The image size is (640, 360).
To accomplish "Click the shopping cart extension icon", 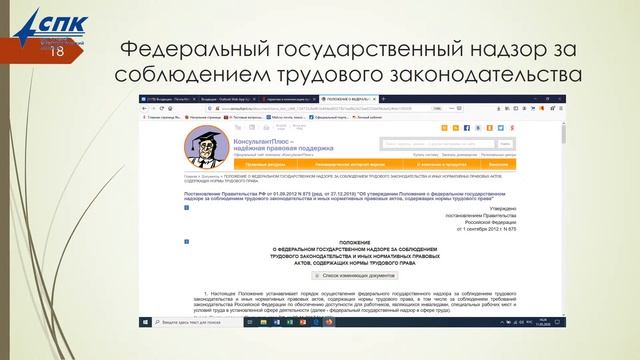I will pyautogui.click(x=533, y=109).
